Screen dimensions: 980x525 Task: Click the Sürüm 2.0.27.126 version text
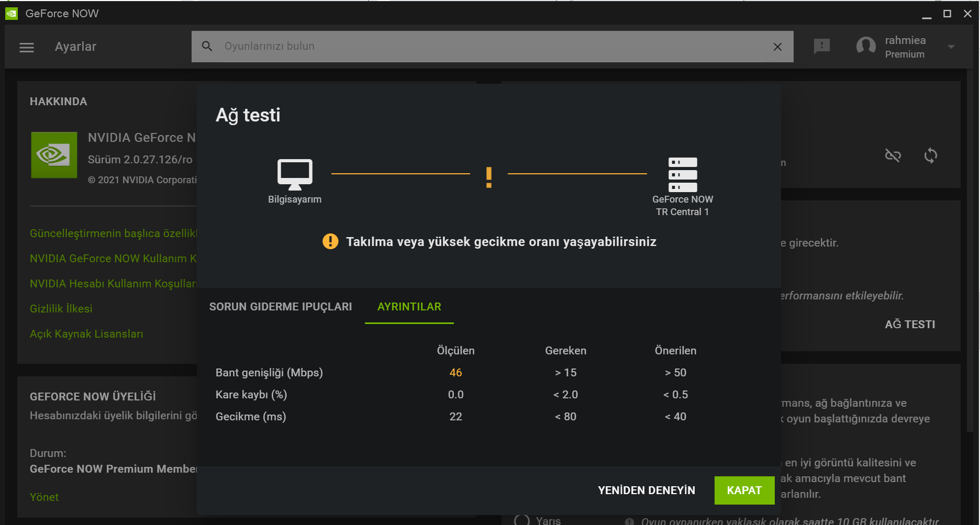pyautogui.click(x=140, y=160)
